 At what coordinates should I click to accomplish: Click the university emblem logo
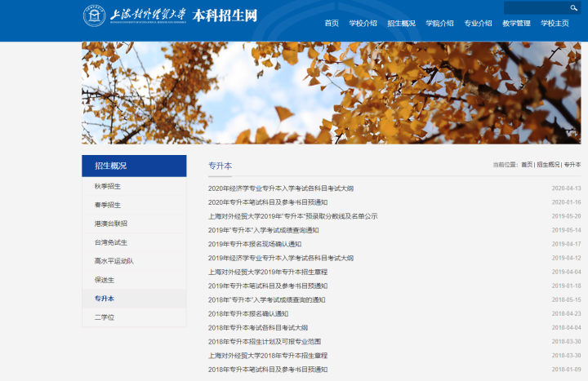click(x=94, y=16)
